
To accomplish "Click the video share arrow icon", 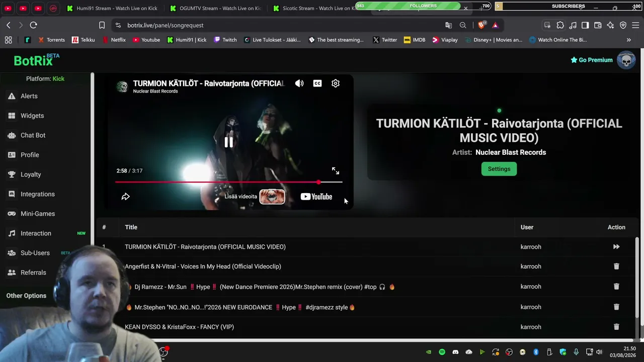I will tap(126, 197).
